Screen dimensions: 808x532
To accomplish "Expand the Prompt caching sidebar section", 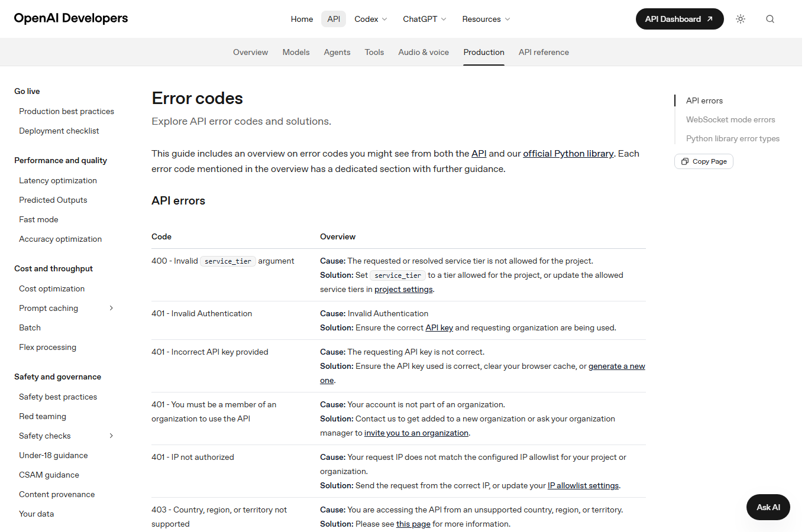I will (111, 308).
